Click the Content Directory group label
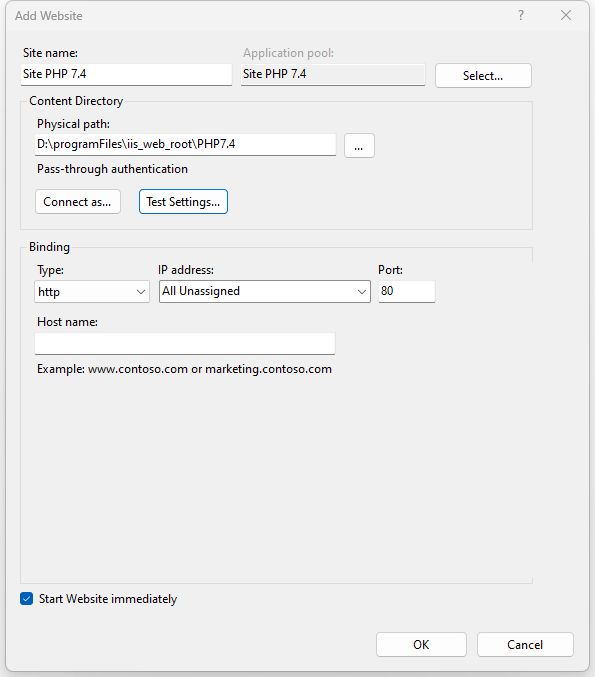The image size is (595, 677). (76, 101)
